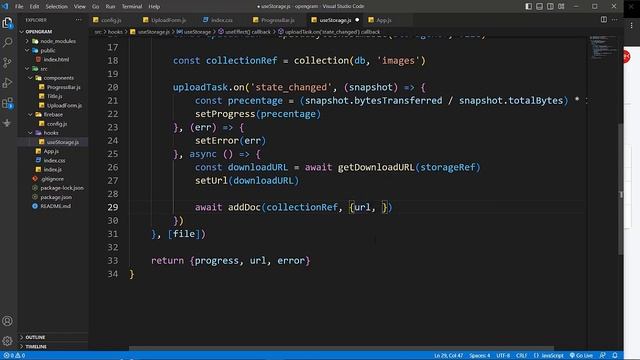Open the Accounts icon in activity bar
This screenshot has width=640, height=360.
(x=7, y=321)
